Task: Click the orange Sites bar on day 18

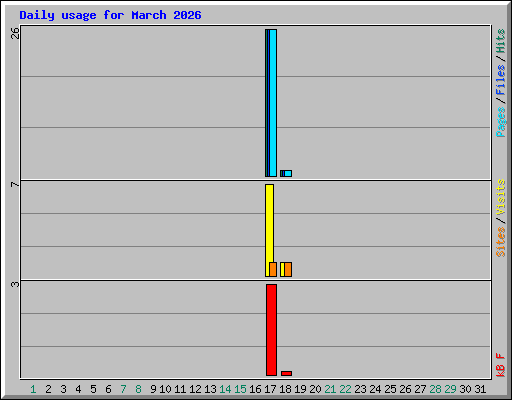Action: click(x=288, y=269)
